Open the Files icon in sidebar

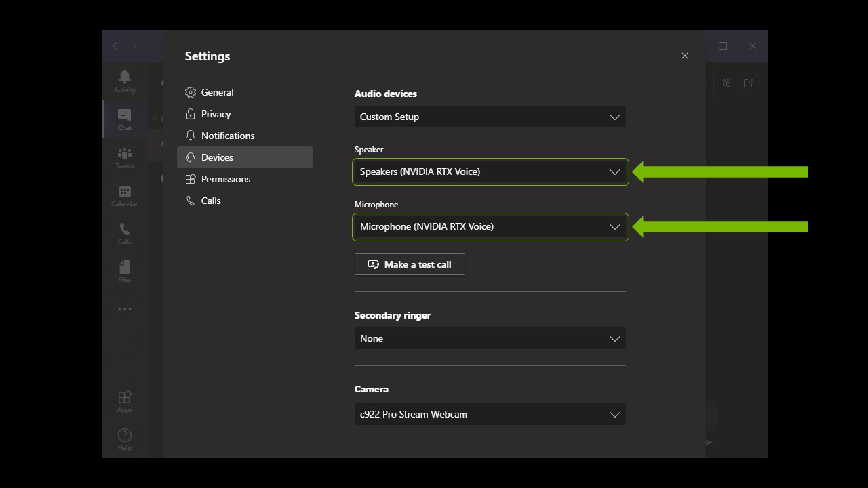pyautogui.click(x=125, y=271)
